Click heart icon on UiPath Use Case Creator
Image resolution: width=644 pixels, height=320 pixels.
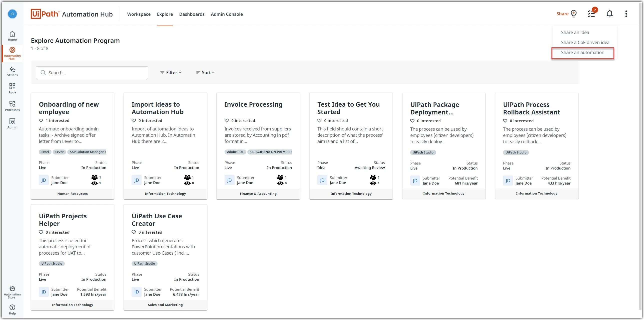pos(134,232)
